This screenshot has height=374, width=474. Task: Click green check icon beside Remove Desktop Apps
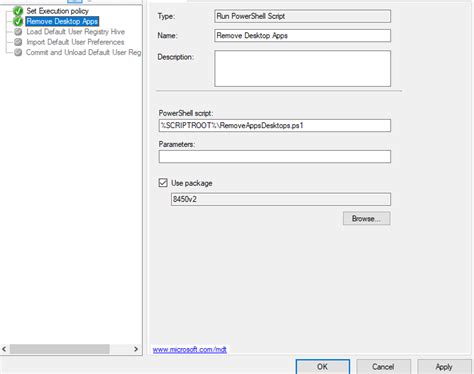[x=18, y=22]
